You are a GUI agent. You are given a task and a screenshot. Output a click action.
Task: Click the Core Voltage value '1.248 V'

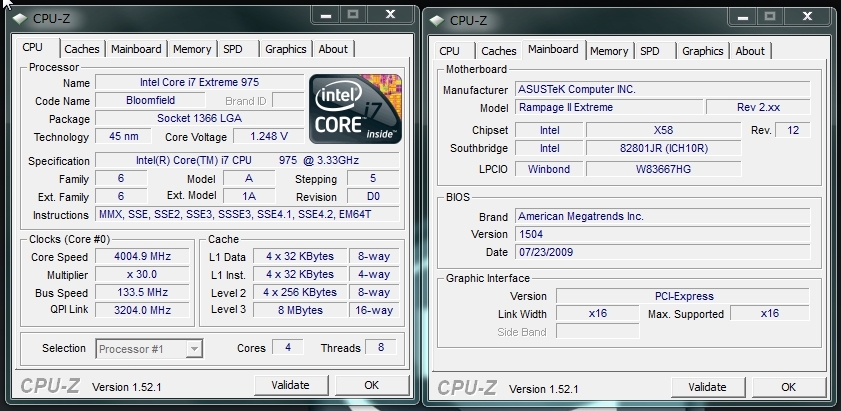click(269, 136)
